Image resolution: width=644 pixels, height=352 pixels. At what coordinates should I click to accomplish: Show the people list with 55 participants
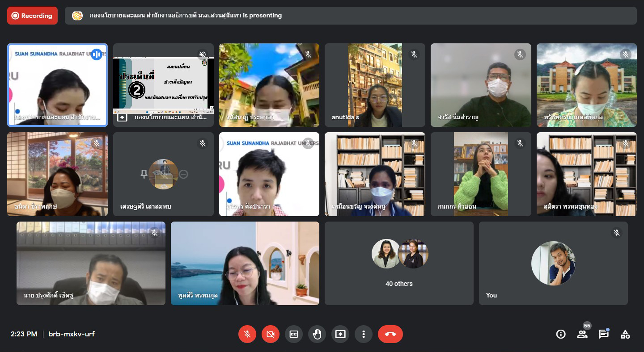[x=582, y=334]
